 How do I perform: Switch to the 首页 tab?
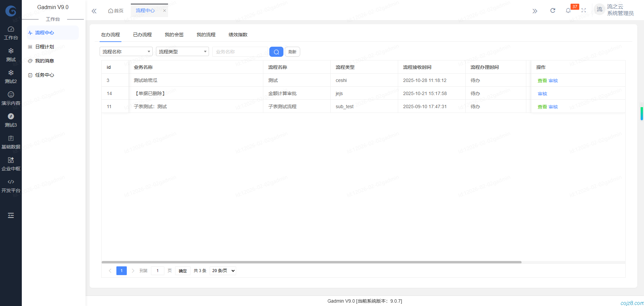pyautogui.click(x=115, y=10)
